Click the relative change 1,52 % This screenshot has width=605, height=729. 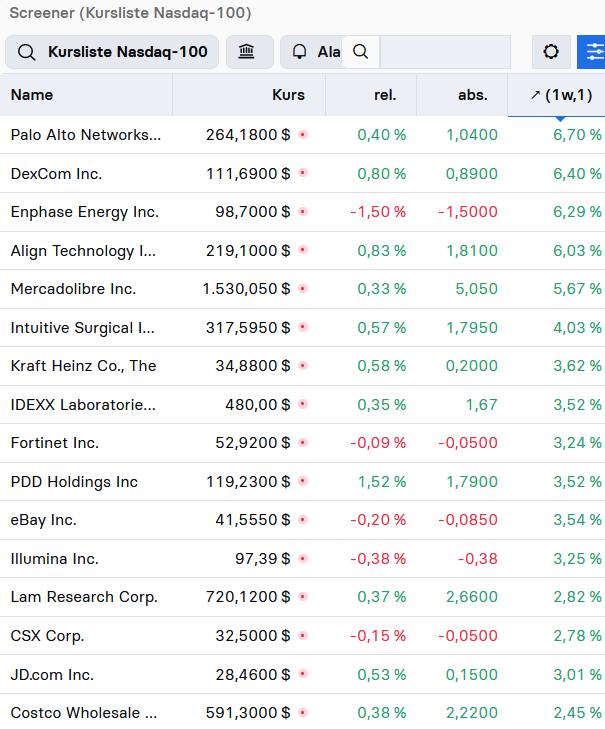click(x=382, y=482)
